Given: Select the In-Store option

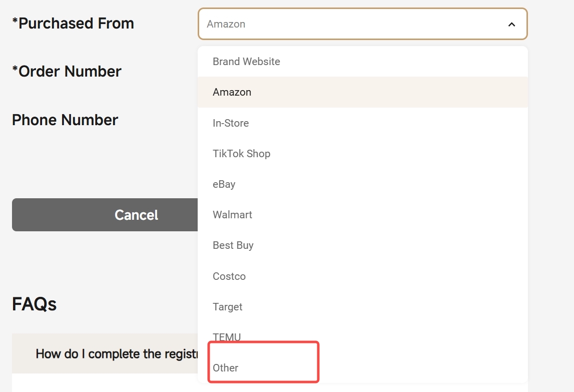Looking at the screenshot, I should point(362,123).
